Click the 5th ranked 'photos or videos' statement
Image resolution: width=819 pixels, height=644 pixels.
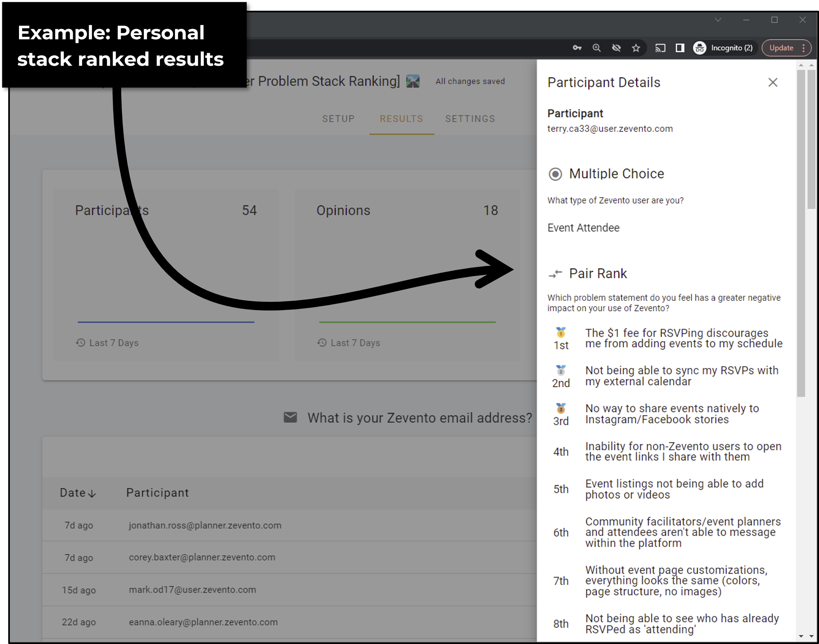pos(674,489)
